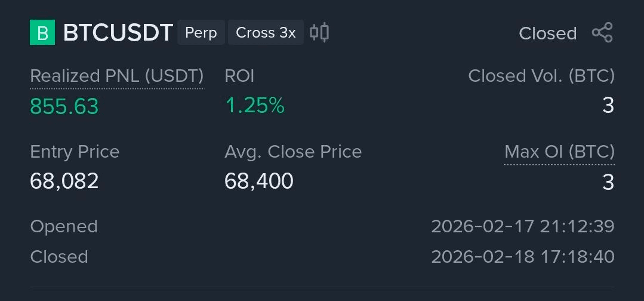Click the 855.63 realized PNL value

(64, 106)
